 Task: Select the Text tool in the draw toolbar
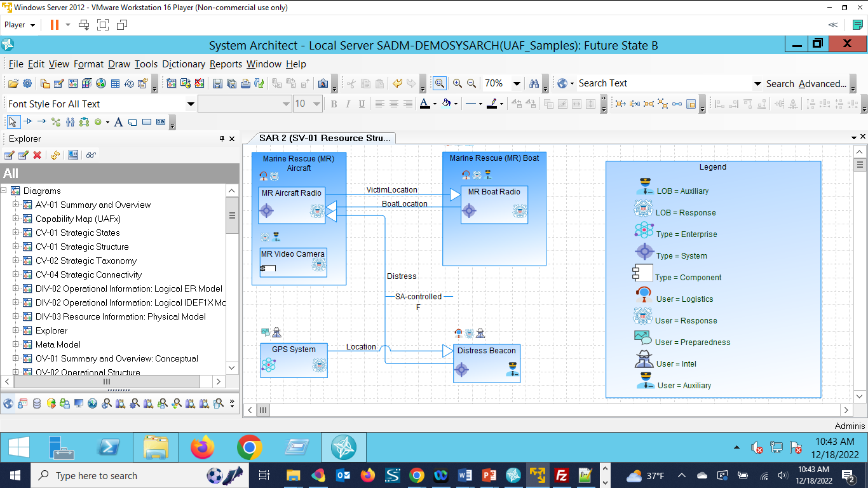tap(118, 121)
